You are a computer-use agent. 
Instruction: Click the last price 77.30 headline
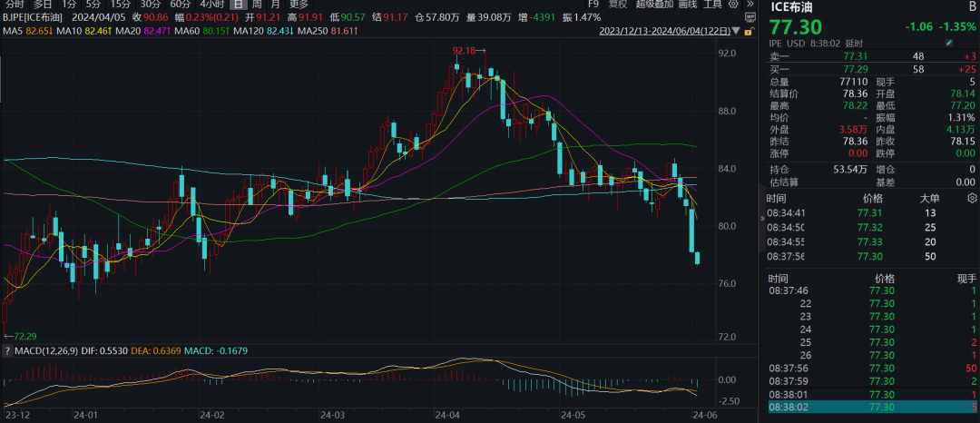coord(796,27)
